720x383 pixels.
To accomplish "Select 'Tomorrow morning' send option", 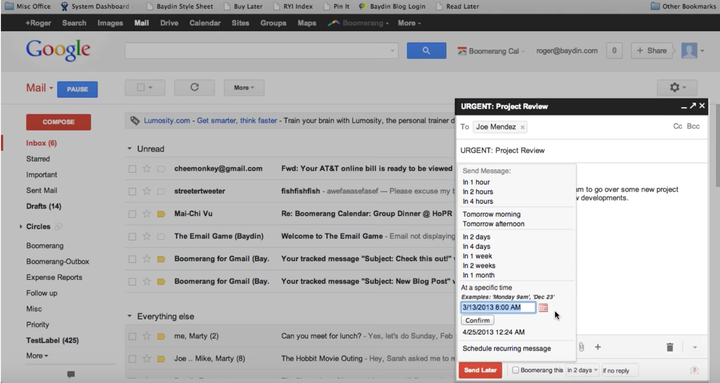I will tap(491, 214).
